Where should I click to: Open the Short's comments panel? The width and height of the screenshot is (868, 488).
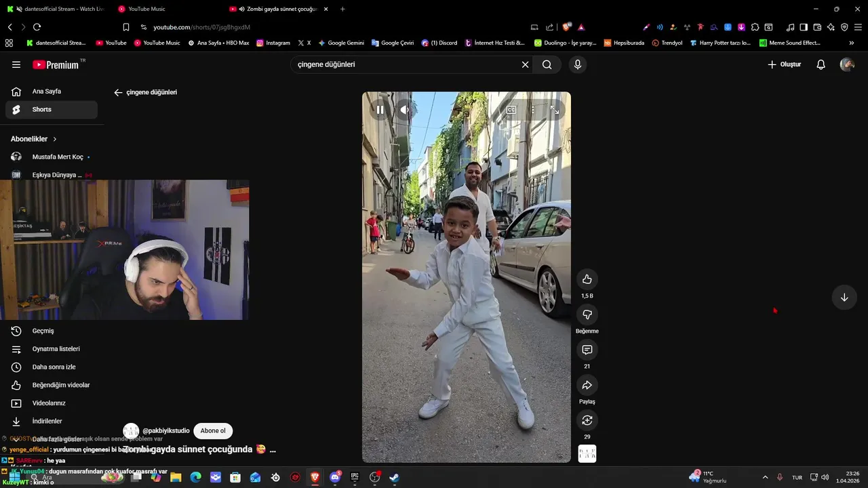(587, 350)
